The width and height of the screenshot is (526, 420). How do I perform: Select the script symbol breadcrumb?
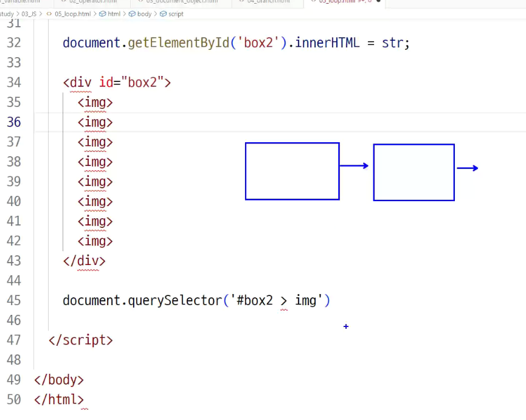176,14
